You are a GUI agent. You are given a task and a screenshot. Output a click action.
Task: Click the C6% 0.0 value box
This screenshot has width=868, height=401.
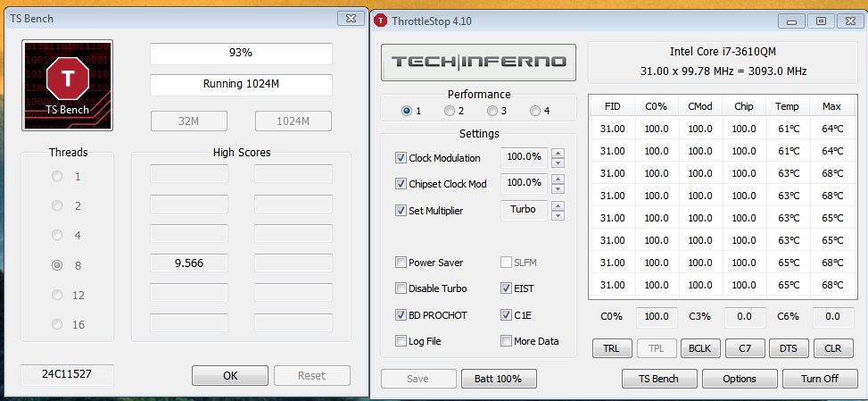[832, 317]
